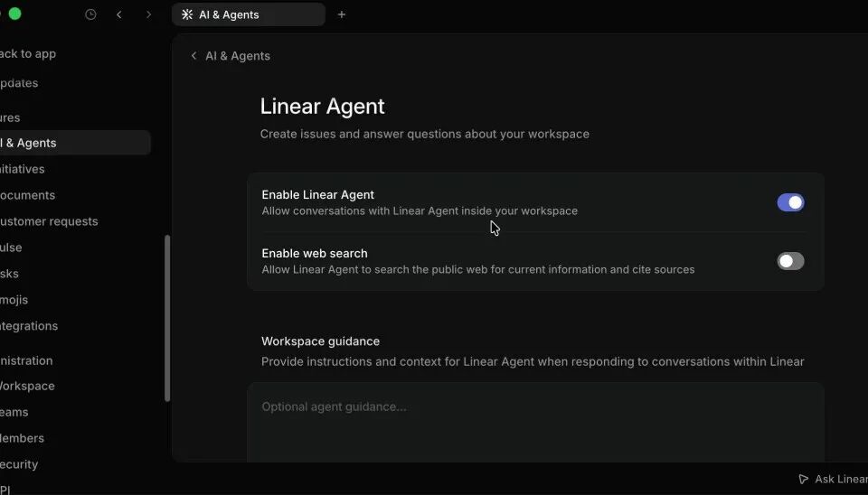Turn on Enable web search switch
Screen dimensions: 868x495
point(790,261)
